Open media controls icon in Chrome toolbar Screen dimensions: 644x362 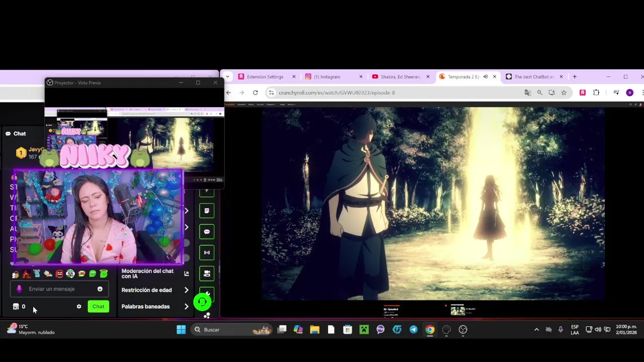point(616,93)
